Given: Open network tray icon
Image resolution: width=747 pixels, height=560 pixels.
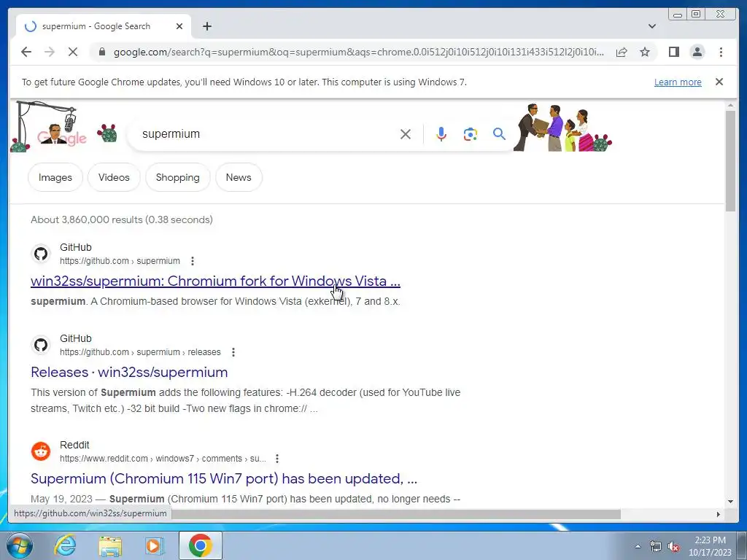Looking at the screenshot, I should pyautogui.click(x=656, y=546).
